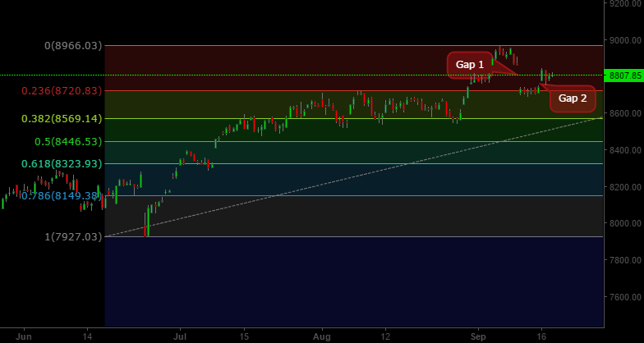Viewport: 644px width, 343px height.
Task: Select the dashed grey ascending trendline
Action: [353, 177]
